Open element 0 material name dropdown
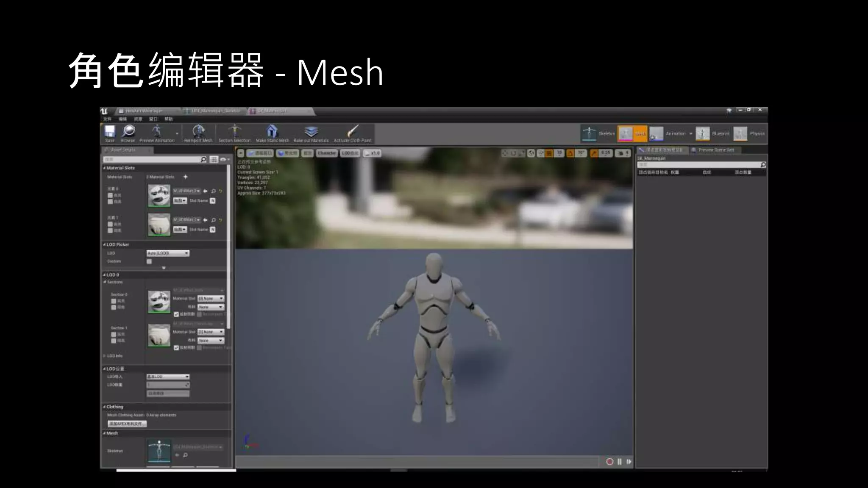 point(186,191)
